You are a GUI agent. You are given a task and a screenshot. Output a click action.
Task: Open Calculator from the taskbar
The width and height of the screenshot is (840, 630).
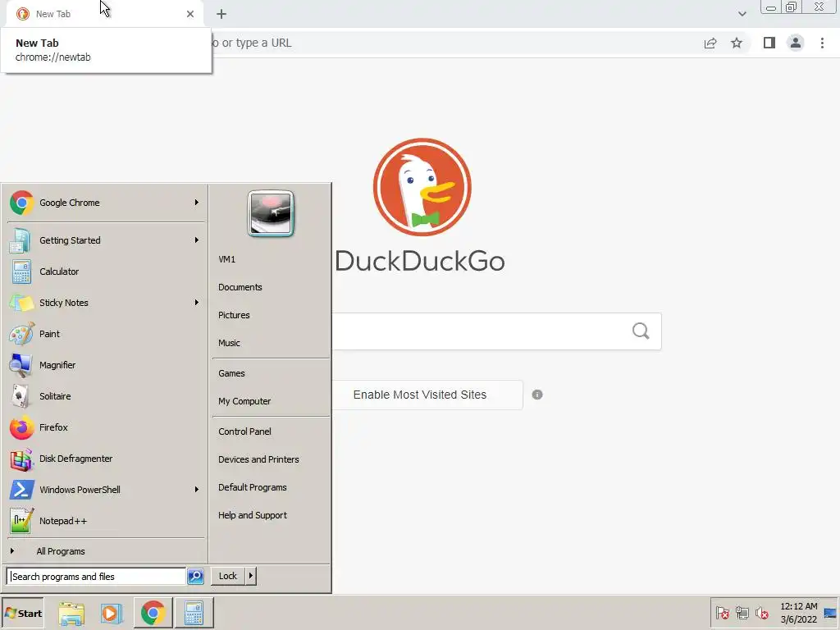tap(194, 613)
